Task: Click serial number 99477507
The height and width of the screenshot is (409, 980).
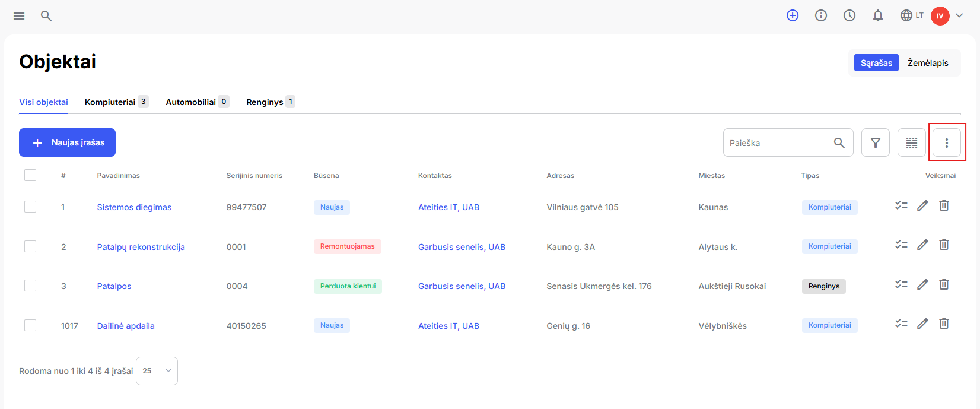Action: (x=246, y=207)
